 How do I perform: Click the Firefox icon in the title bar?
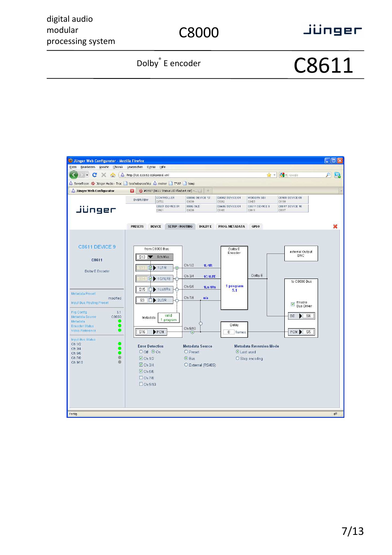point(71,161)
